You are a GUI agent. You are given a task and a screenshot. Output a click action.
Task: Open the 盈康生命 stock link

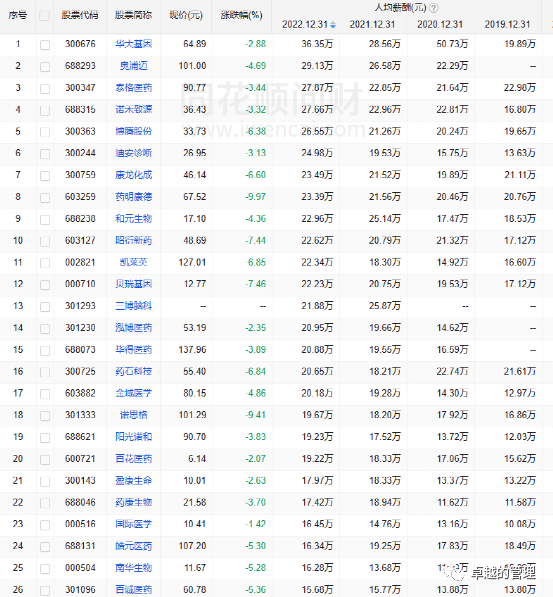click(134, 480)
